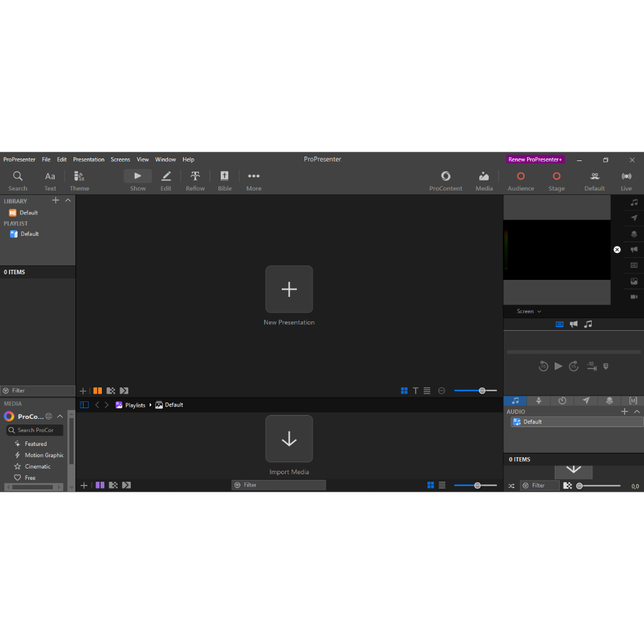Open the More options ellipsis in the toolbar

coord(254,181)
